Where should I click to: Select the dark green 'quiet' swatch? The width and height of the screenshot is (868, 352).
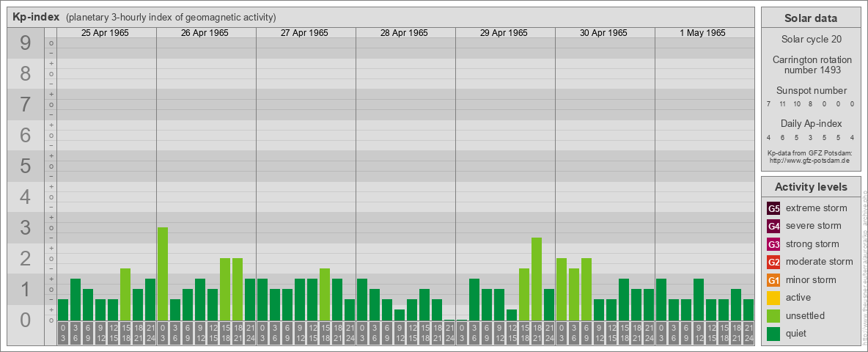(x=773, y=334)
